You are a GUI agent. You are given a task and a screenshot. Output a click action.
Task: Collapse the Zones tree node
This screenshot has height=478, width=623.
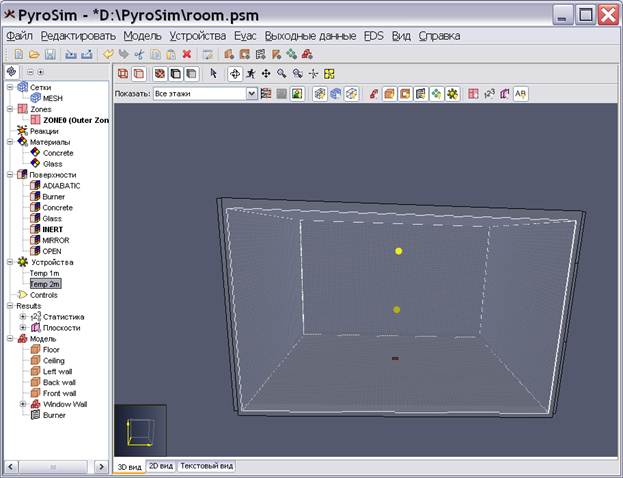click(10, 109)
